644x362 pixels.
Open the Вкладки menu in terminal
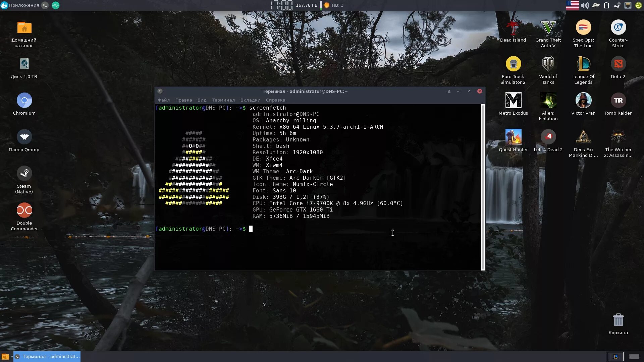click(x=250, y=100)
